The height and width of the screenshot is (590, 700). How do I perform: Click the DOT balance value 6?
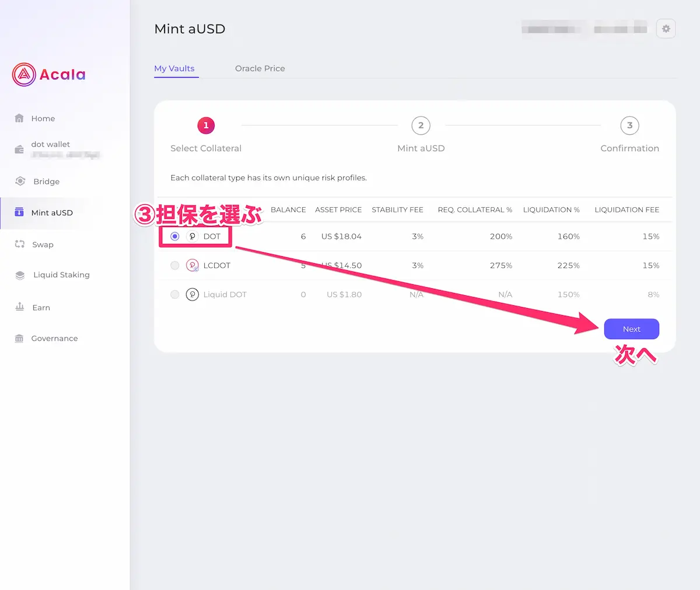(303, 236)
